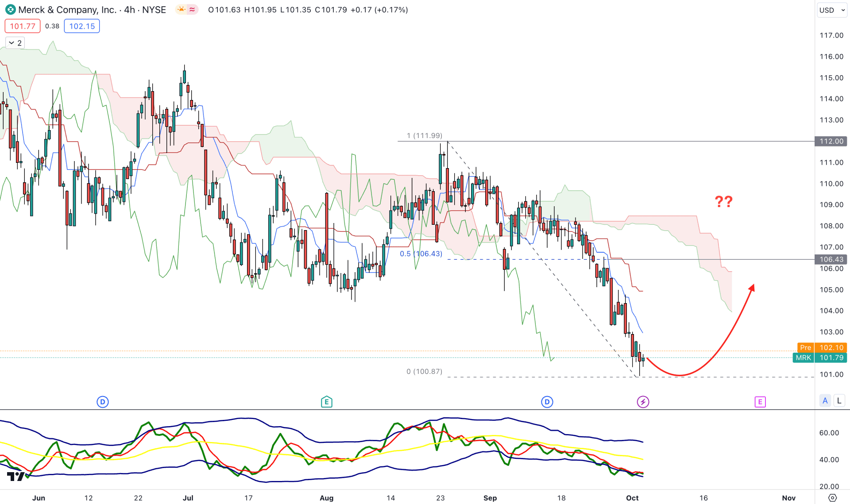The height and width of the screenshot is (504, 850).
Task: Click the Fib 0 (100.87) label
Action: (x=424, y=371)
